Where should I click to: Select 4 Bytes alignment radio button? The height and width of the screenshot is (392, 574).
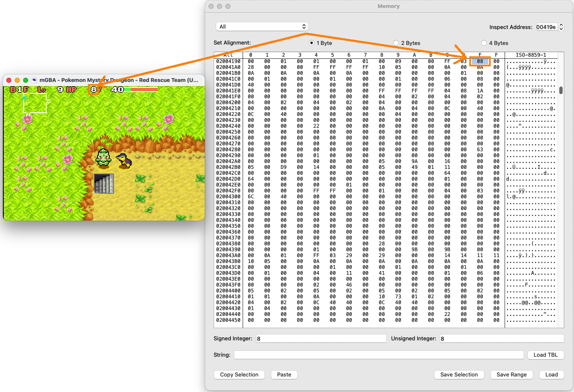point(484,43)
